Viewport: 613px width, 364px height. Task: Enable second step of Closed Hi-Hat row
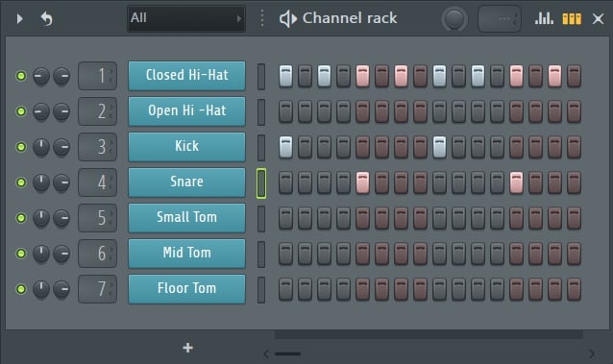coord(305,76)
